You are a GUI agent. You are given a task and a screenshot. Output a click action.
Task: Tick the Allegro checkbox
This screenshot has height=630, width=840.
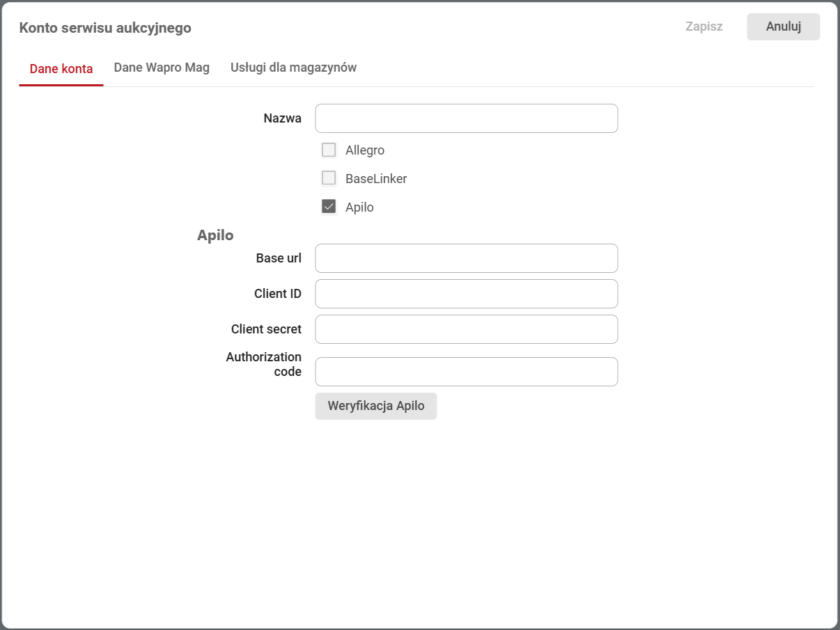point(329,150)
